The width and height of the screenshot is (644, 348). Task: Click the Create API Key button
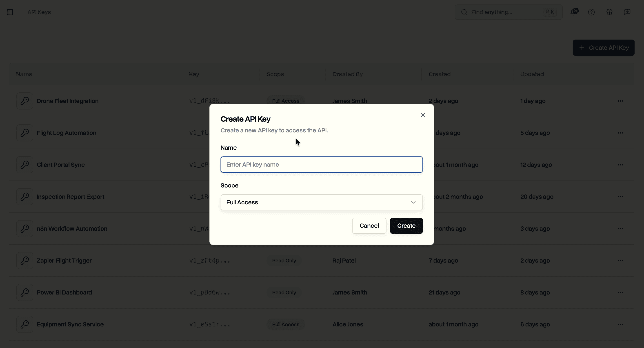pos(603,47)
